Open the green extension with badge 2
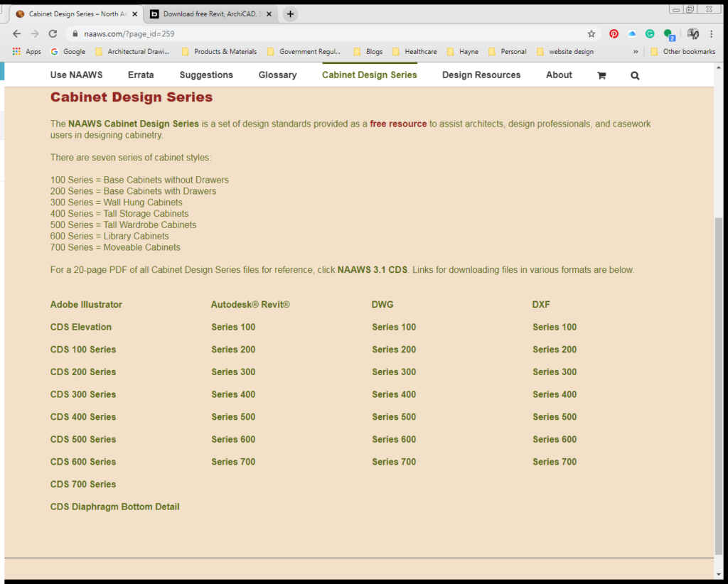The image size is (728, 584). (x=669, y=34)
